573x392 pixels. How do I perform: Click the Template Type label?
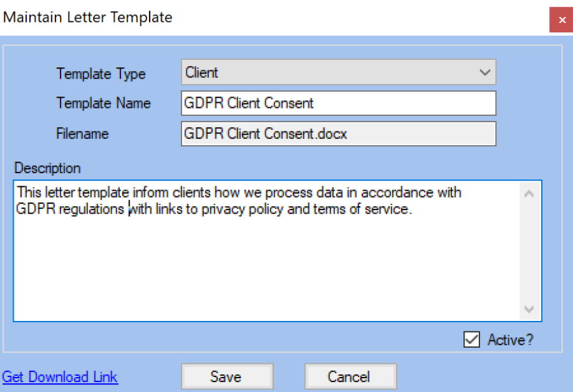(100, 74)
